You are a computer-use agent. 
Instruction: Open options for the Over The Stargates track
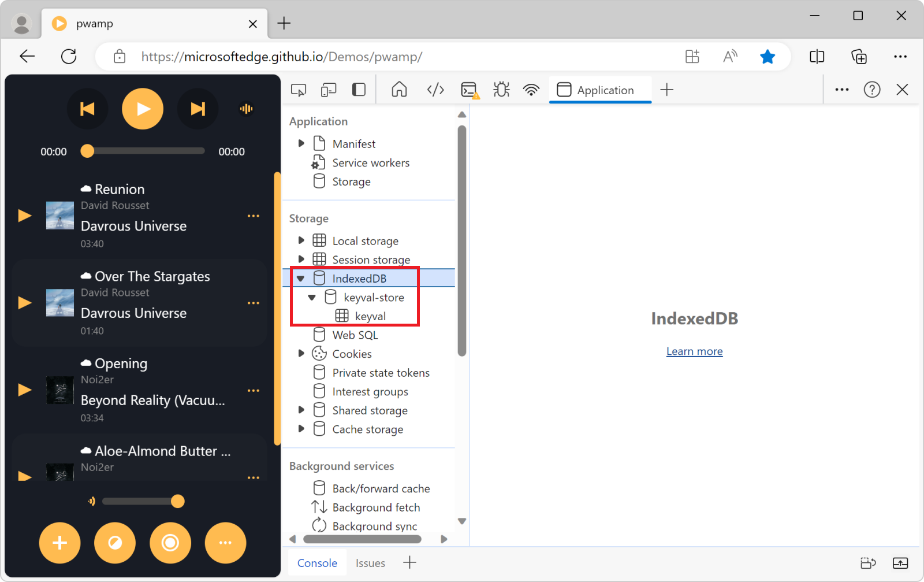[x=253, y=302]
